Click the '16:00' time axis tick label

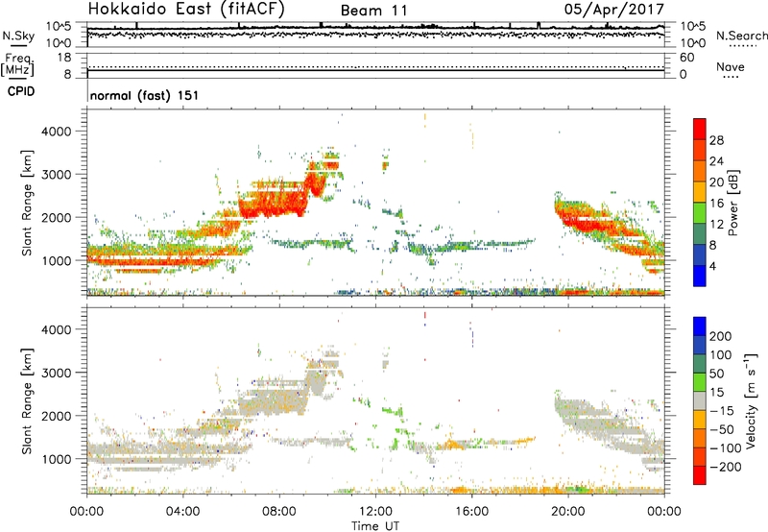pyautogui.click(x=471, y=512)
